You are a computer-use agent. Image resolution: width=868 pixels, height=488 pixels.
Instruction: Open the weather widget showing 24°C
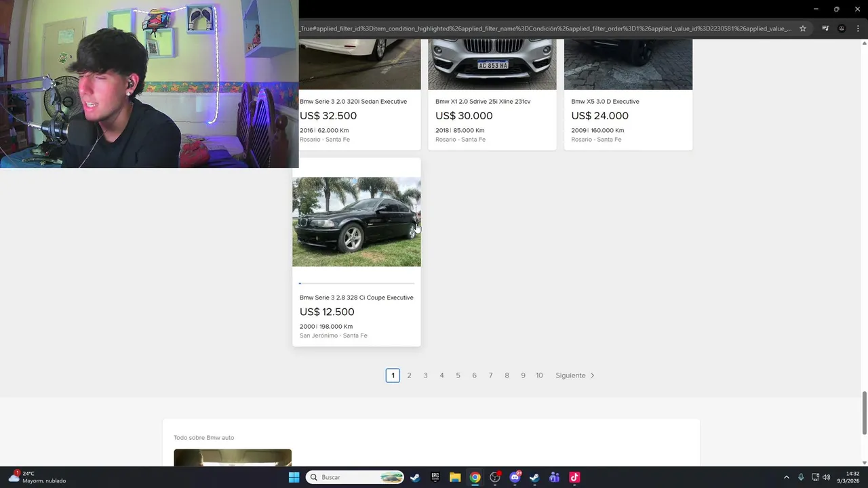pos(37,477)
